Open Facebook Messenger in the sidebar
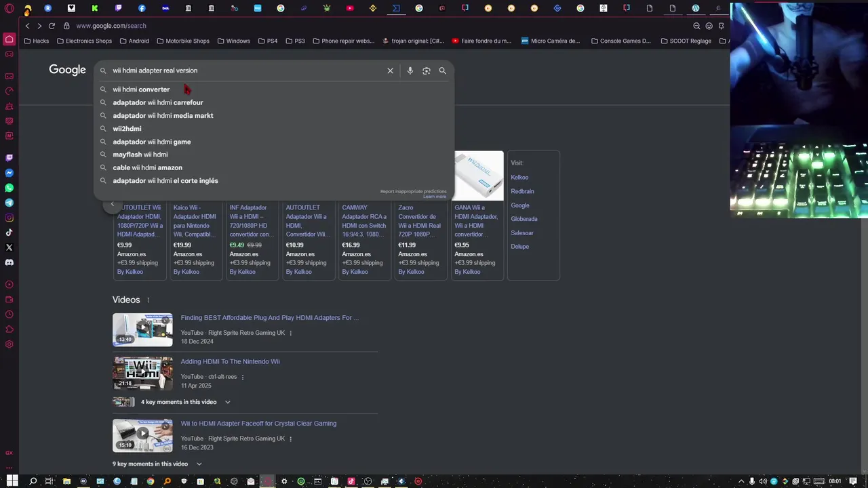The width and height of the screenshot is (868, 488). click(x=9, y=173)
